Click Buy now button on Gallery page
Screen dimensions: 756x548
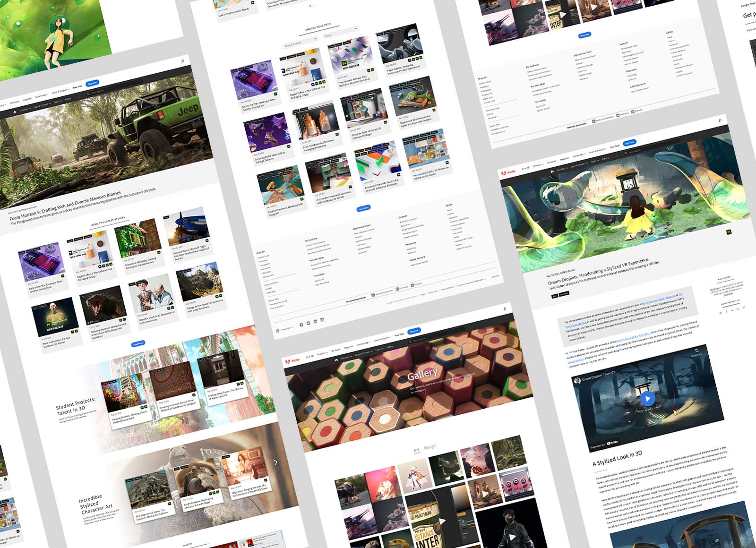pyautogui.click(x=414, y=331)
